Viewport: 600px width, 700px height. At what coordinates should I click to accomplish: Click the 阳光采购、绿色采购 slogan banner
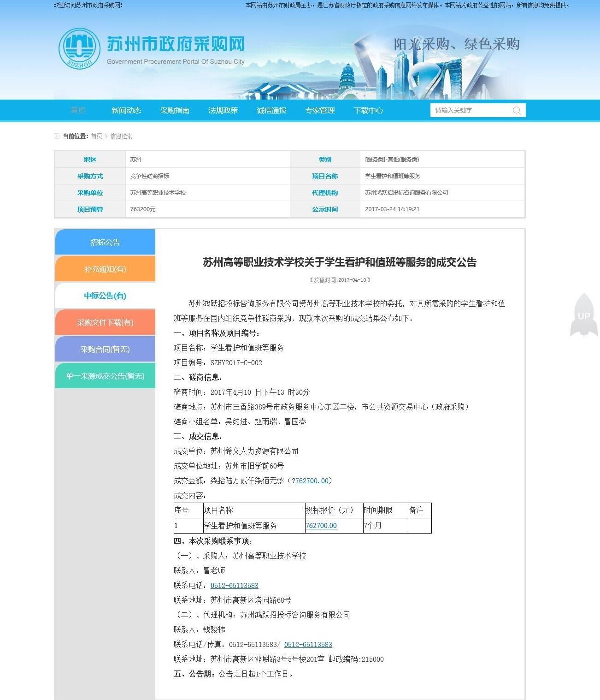point(457,44)
